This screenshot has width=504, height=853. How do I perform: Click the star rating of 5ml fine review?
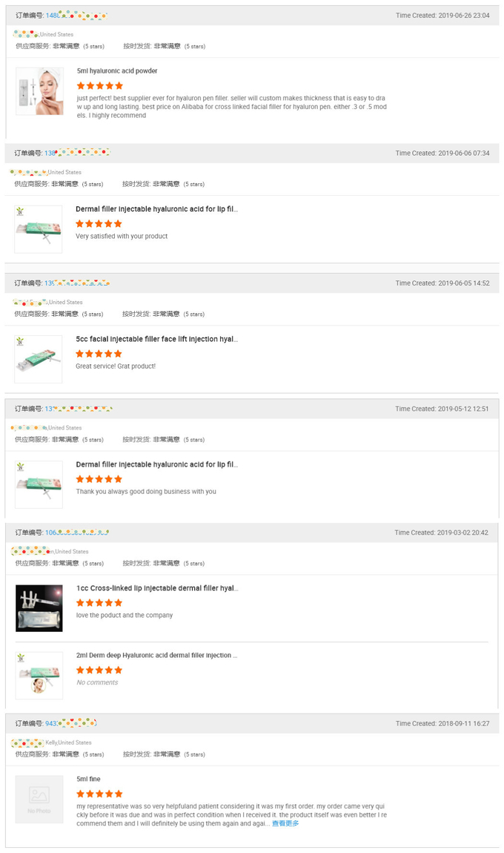(x=99, y=793)
